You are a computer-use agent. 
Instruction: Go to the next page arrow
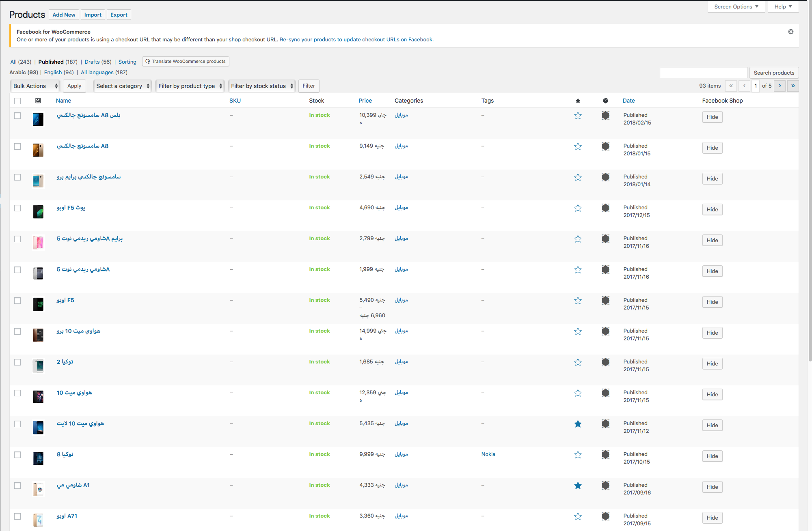pyautogui.click(x=780, y=86)
